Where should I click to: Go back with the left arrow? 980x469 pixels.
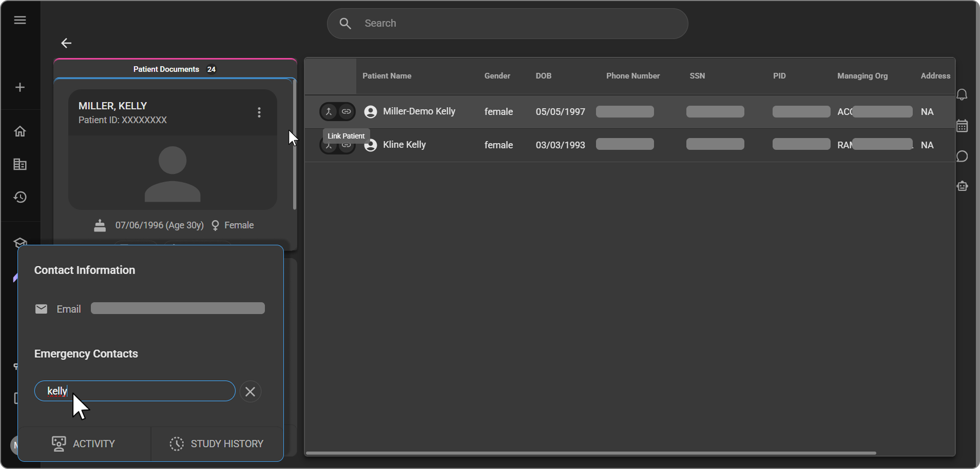(x=66, y=43)
